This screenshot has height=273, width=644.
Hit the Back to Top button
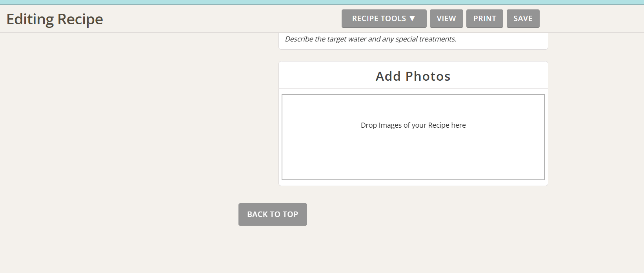pos(273,214)
